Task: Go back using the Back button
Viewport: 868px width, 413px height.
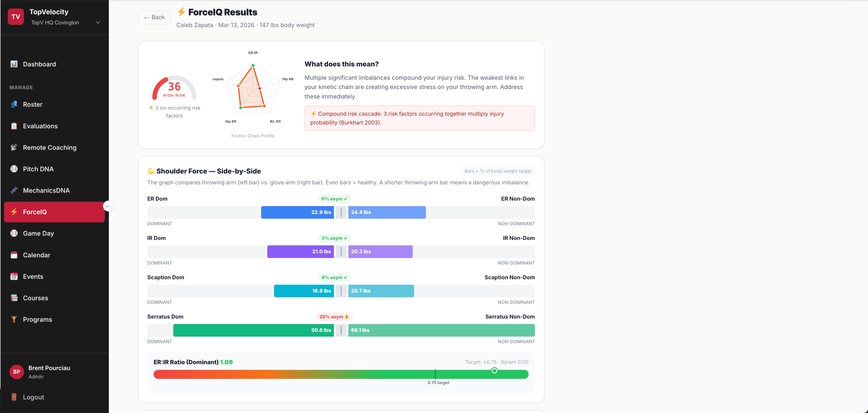Action: [155, 17]
